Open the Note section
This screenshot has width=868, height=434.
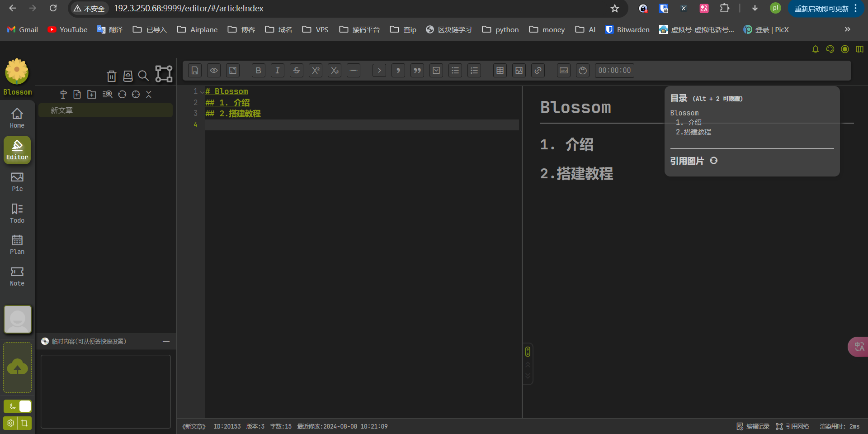[x=17, y=276]
